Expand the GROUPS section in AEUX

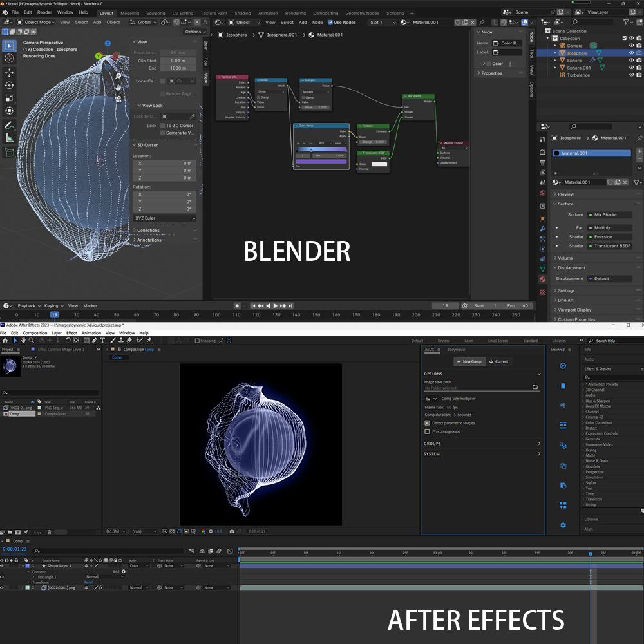pyautogui.click(x=482, y=444)
